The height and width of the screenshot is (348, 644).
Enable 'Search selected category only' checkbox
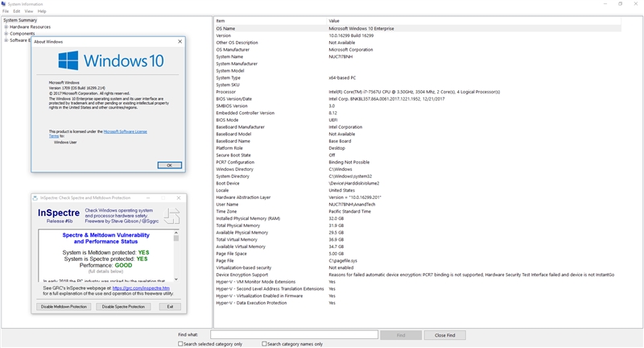coord(181,344)
